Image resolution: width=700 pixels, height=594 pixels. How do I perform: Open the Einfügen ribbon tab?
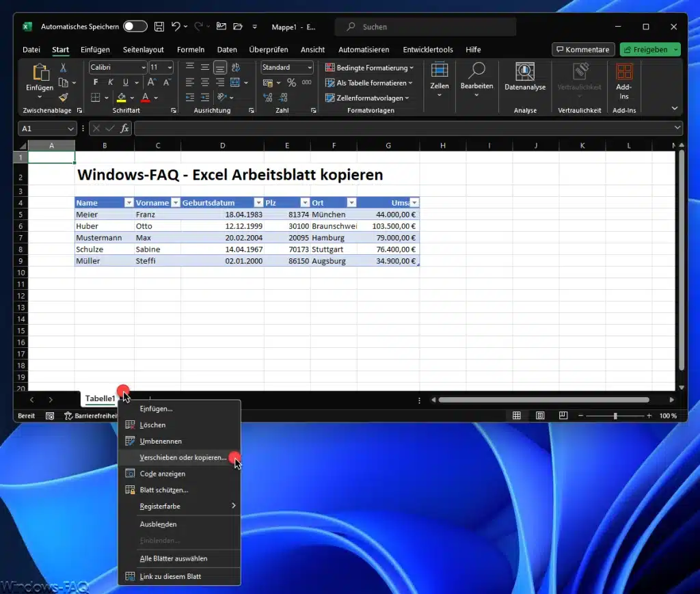(x=95, y=49)
